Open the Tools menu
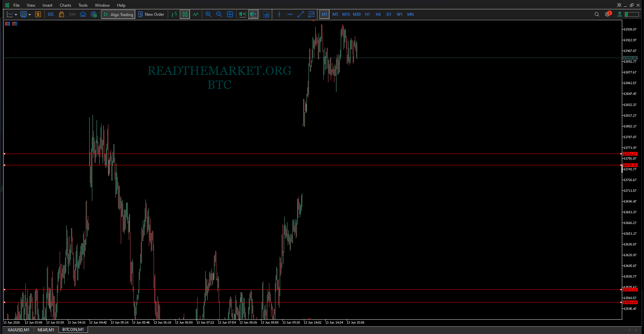This screenshot has width=644, height=334. [x=83, y=5]
